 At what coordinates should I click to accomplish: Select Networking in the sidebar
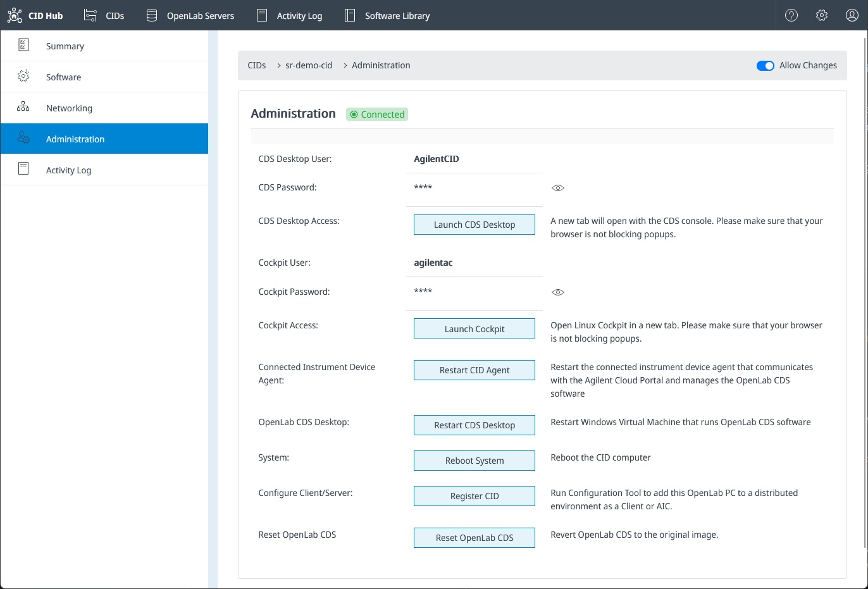click(x=104, y=108)
